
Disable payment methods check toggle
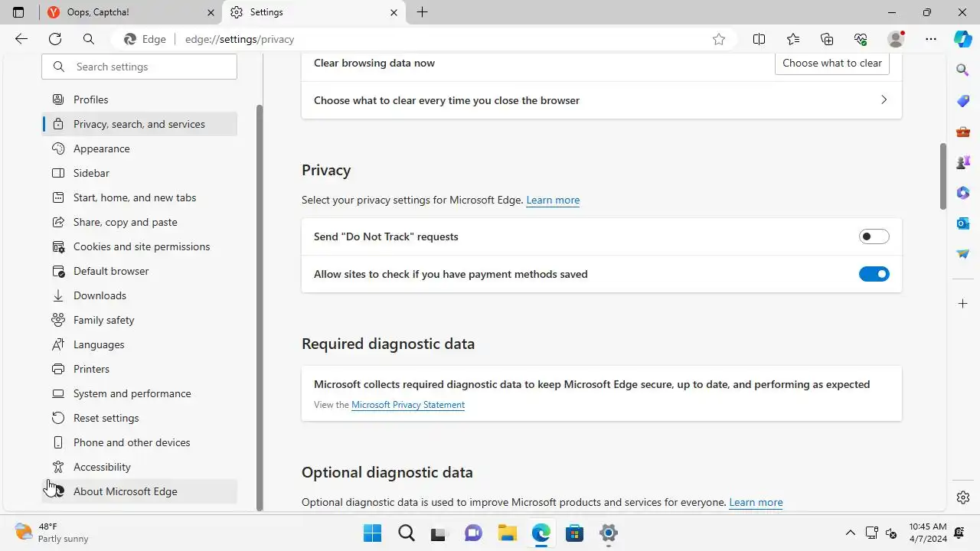point(874,274)
